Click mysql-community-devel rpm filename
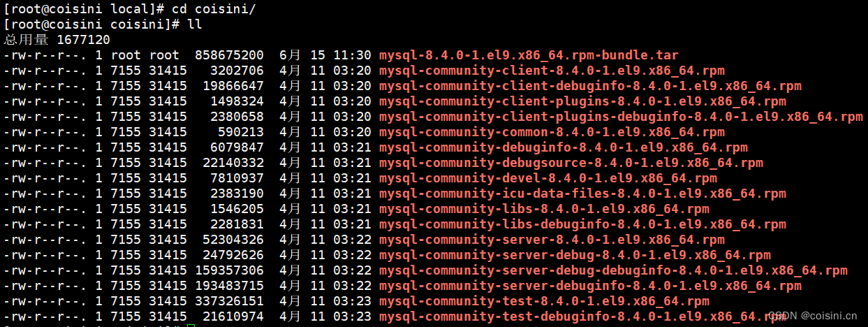 [x=548, y=178]
